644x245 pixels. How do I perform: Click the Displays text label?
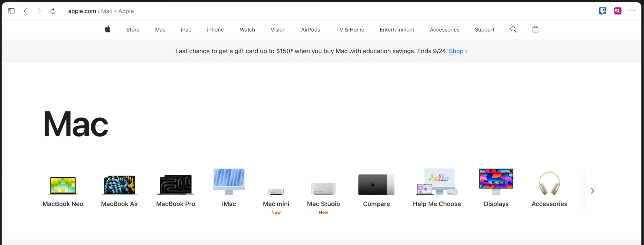tap(496, 204)
